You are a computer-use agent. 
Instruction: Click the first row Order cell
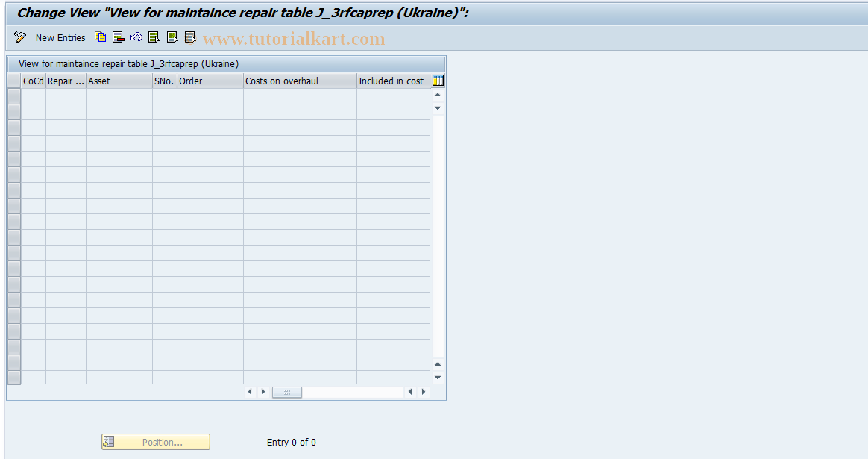210,96
